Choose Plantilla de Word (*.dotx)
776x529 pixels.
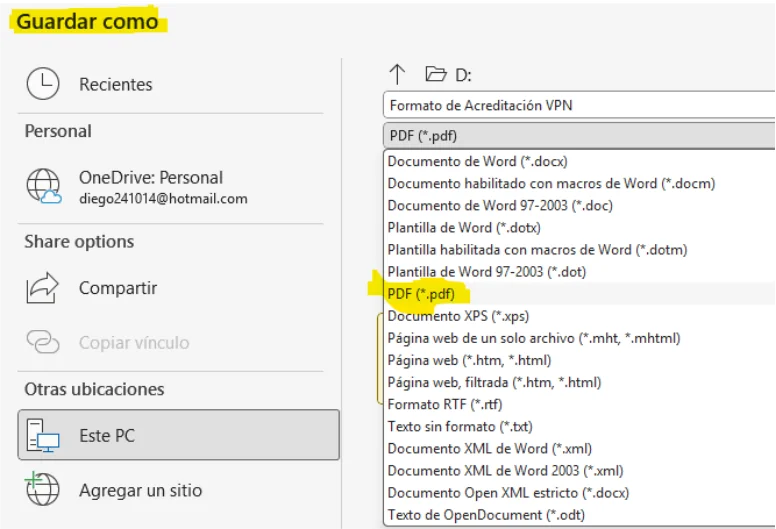click(580, 228)
